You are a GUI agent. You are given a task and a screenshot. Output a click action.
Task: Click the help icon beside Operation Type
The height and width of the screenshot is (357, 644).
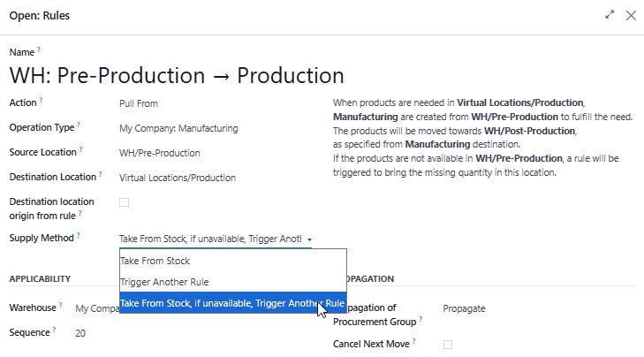(x=79, y=125)
